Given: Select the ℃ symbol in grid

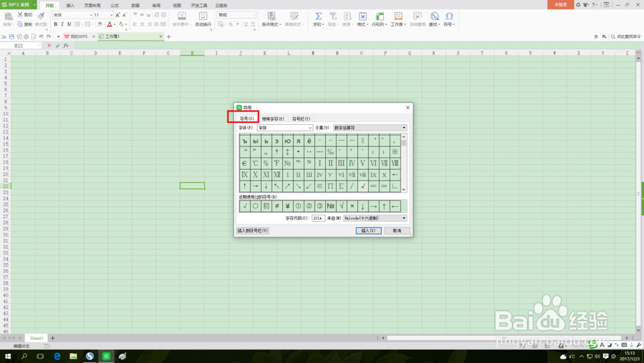Looking at the screenshot, I should click(x=255, y=163).
